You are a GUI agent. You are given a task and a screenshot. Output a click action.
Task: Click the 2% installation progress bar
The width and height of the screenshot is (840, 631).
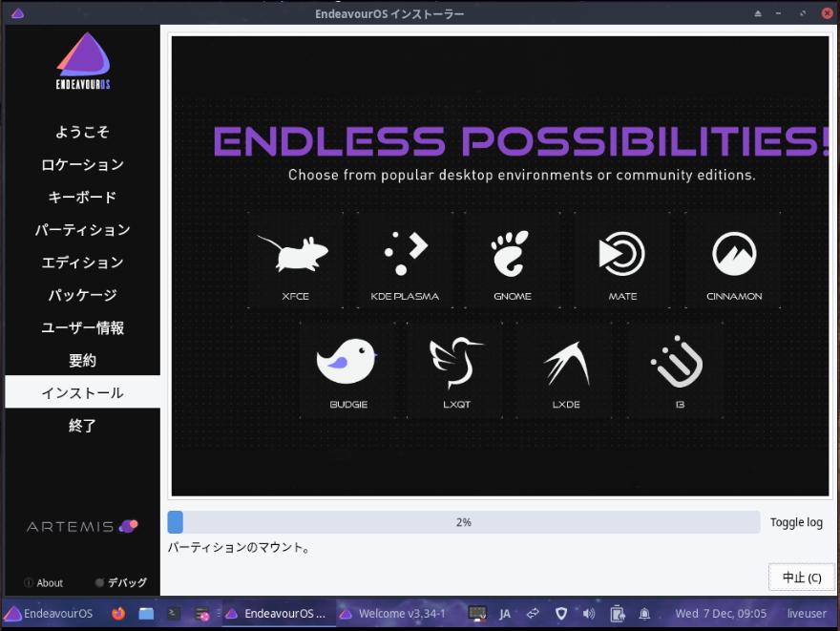[463, 522]
